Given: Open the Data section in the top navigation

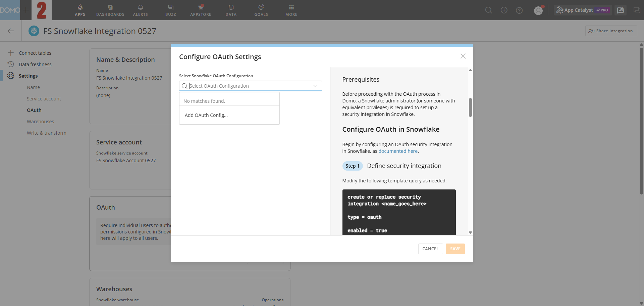Looking at the screenshot, I should tap(231, 10).
